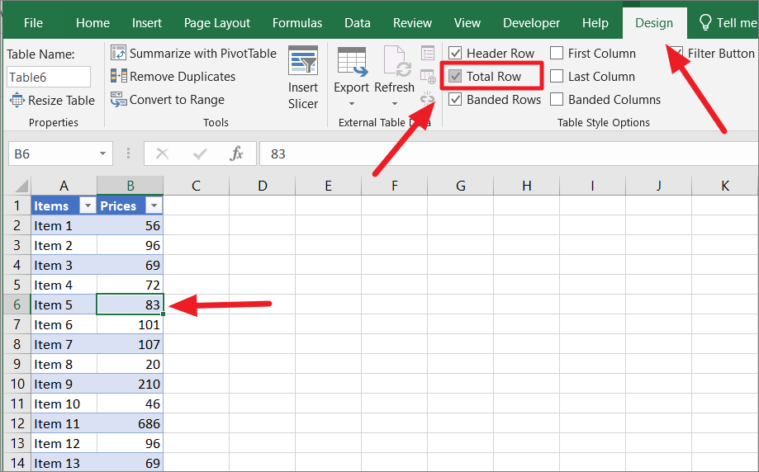Click the formula bar Enter checkmark icon
The width and height of the screenshot is (759, 472).
[x=199, y=154]
